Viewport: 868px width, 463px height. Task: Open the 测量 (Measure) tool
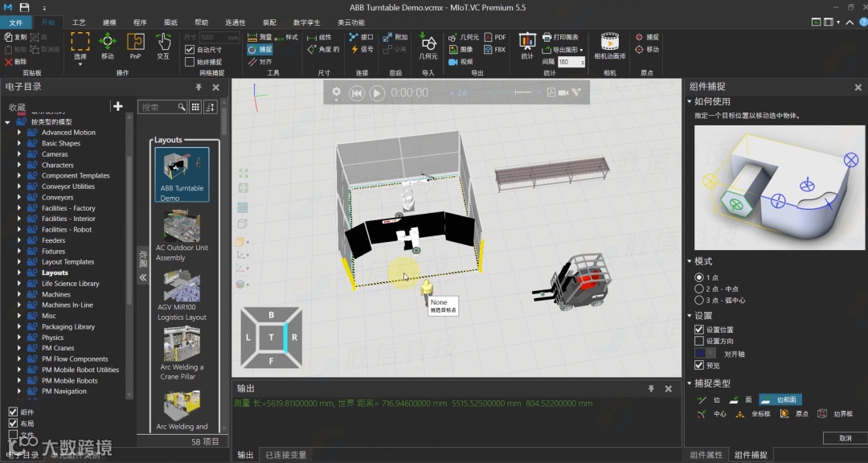point(259,37)
